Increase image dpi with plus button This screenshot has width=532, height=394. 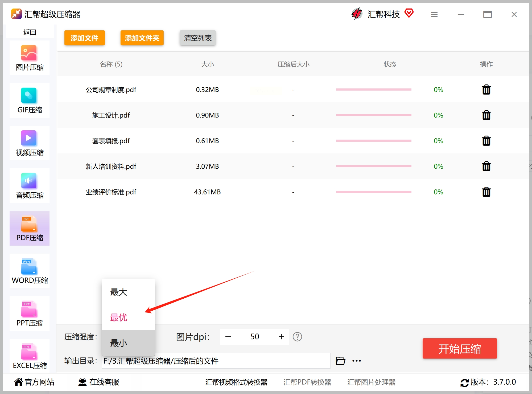pos(281,337)
